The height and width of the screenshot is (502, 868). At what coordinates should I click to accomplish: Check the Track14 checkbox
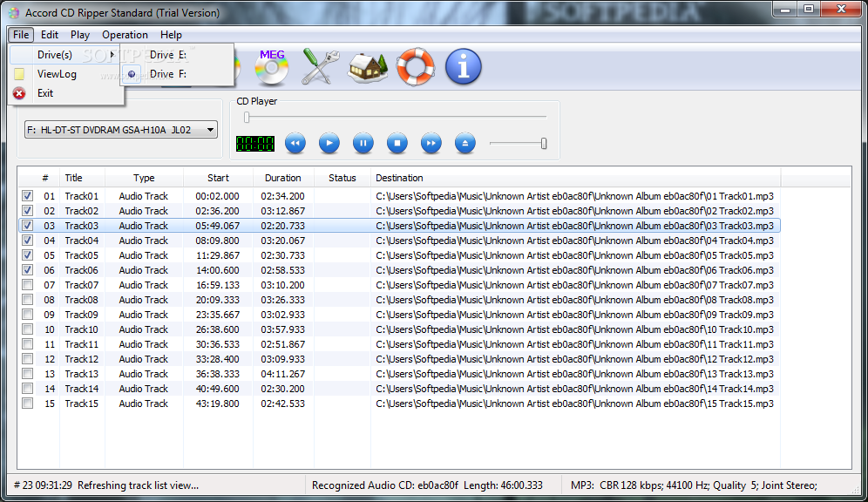(x=27, y=389)
